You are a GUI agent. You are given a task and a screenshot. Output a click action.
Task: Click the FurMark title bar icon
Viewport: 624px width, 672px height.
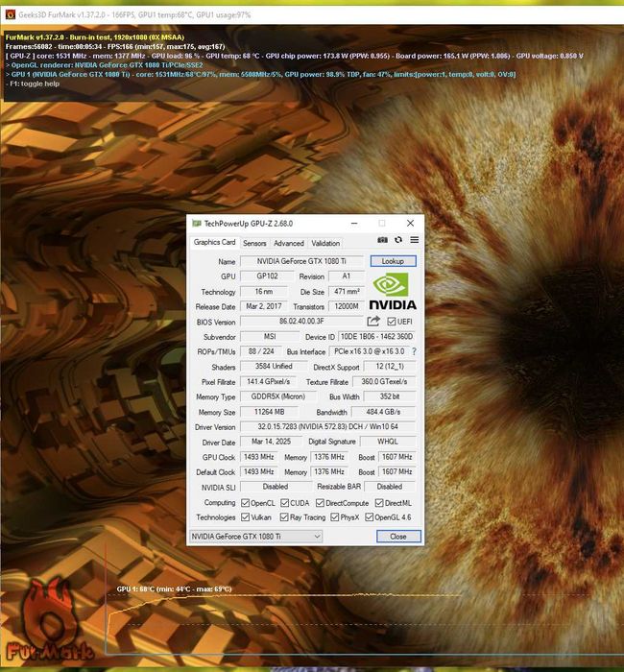(11, 15)
